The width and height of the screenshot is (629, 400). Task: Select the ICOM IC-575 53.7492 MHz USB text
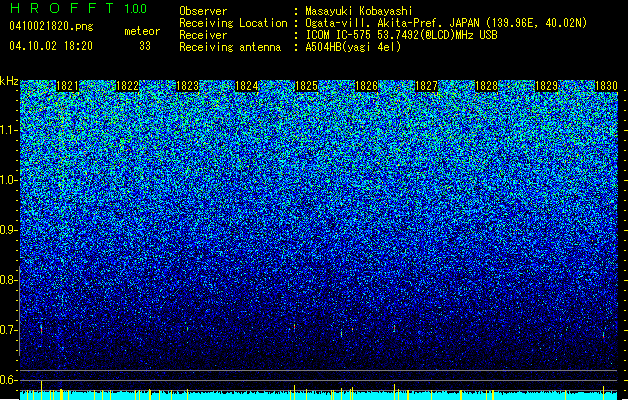point(401,35)
